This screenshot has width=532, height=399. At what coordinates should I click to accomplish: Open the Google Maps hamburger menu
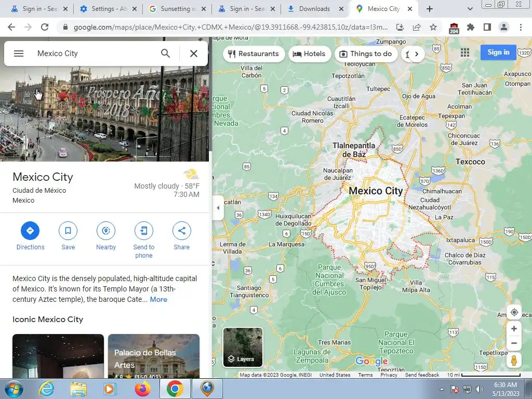pyautogui.click(x=19, y=54)
